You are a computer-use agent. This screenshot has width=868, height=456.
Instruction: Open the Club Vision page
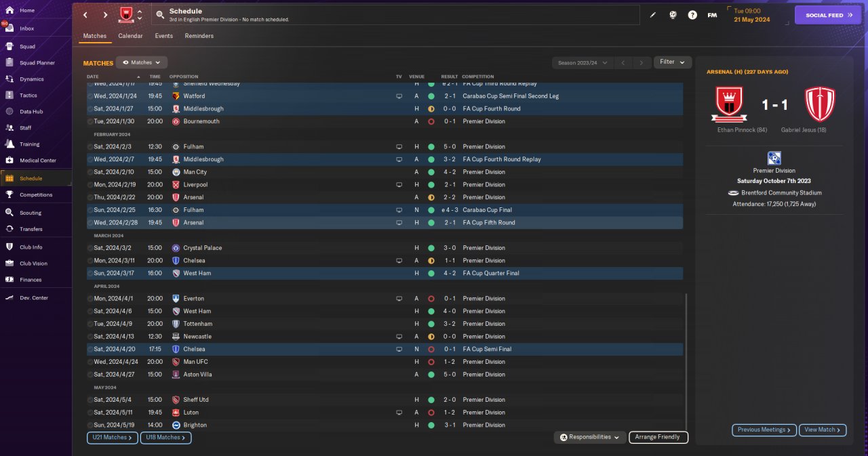(x=33, y=264)
